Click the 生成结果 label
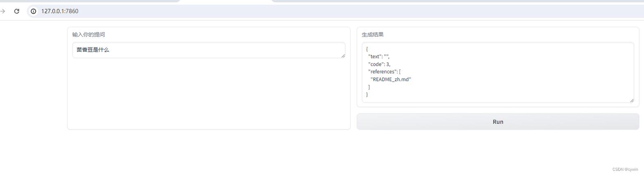 tap(373, 34)
